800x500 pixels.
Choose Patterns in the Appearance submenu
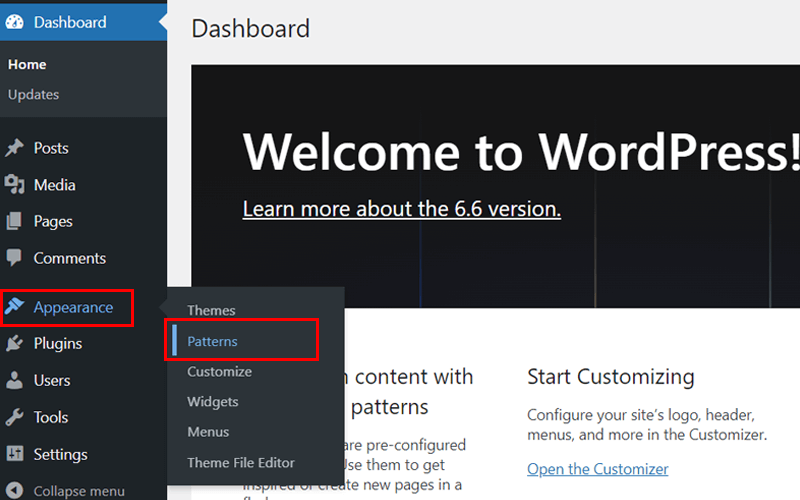pyautogui.click(x=212, y=341)
